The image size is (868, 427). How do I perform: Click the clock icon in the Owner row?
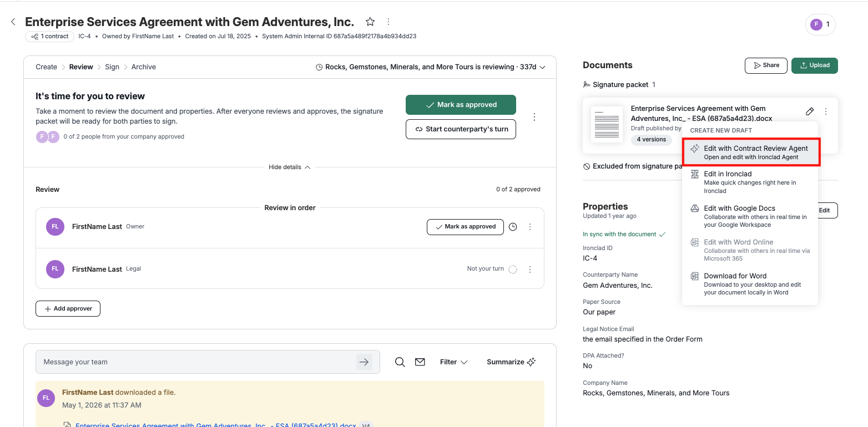pos(513,227)
